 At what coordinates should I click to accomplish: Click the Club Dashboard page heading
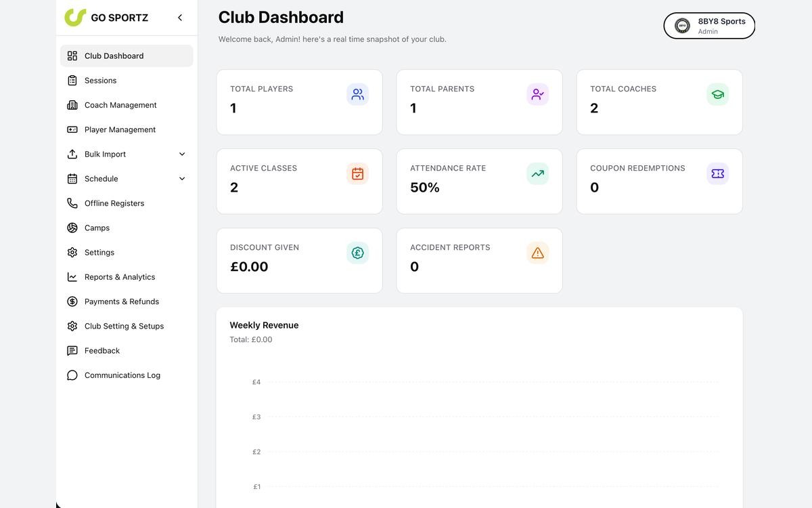point(281,17)
